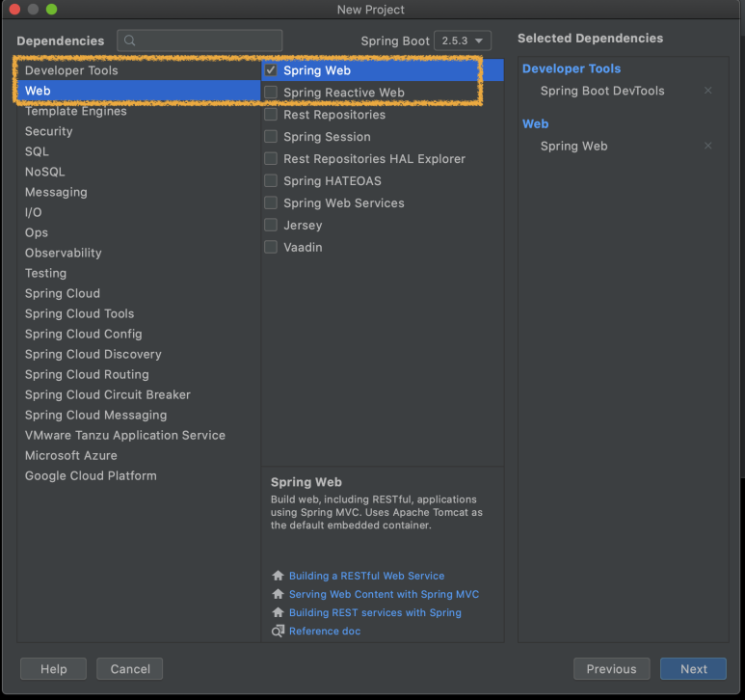Click the Developer Tools selected group header
This screenshot has width=745, height=700.
click(x=572, y=68)
